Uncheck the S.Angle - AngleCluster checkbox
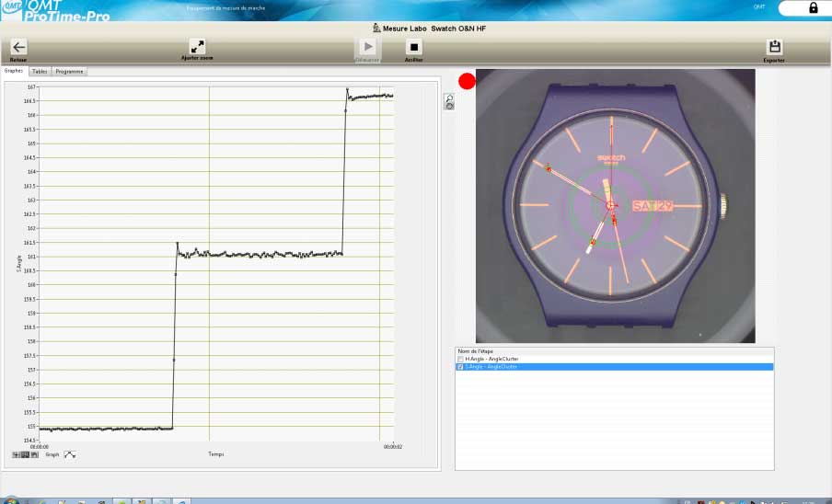The image size is (832, 504). click(461, 366)
